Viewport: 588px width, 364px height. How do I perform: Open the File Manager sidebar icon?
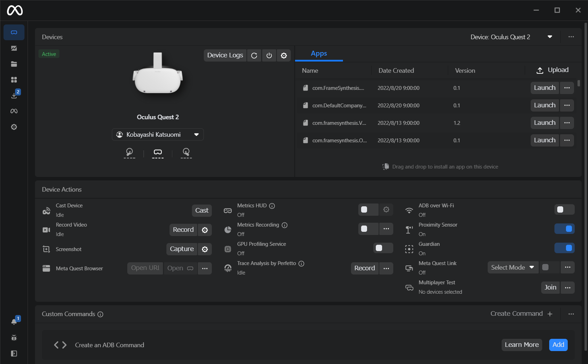pyautogui.click(x=14, y=64)
